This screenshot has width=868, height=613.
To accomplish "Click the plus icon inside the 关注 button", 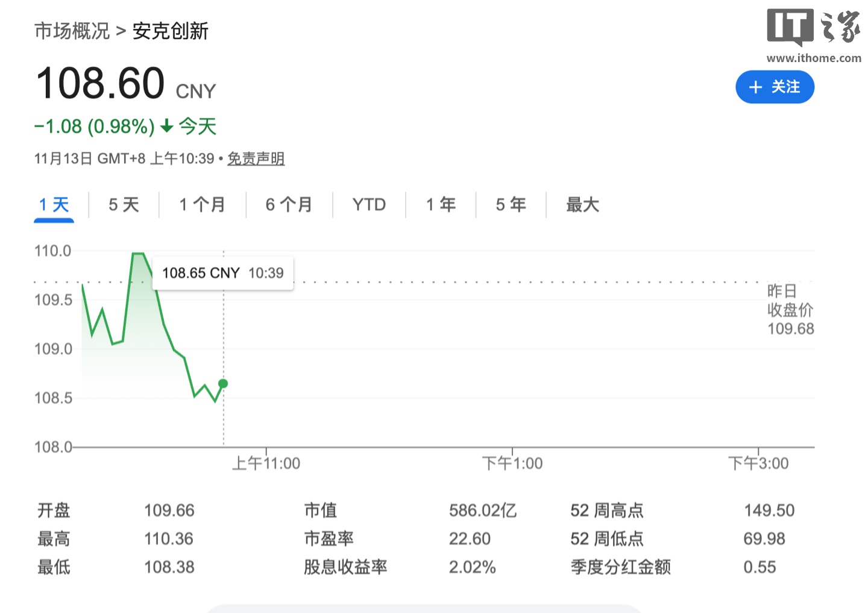I will click(x=756, y=87).
